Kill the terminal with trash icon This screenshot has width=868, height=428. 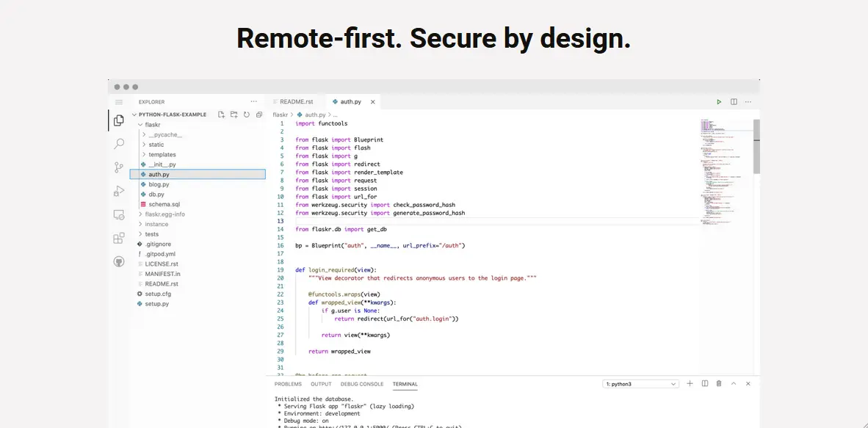click(x=719, y=383)
